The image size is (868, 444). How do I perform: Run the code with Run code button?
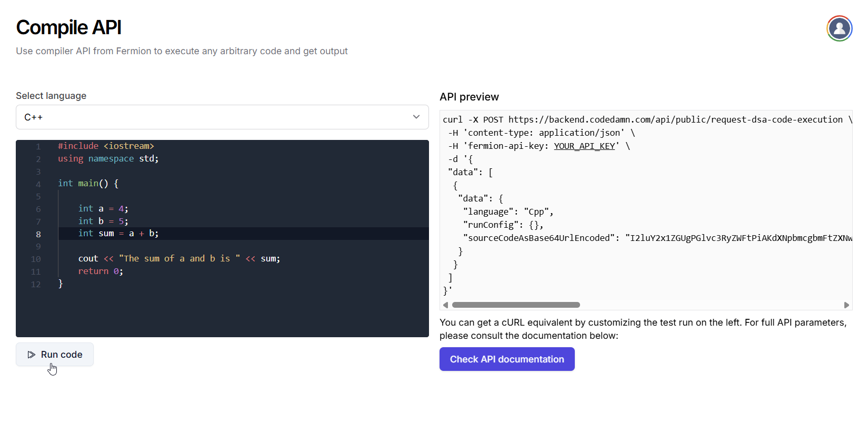(55, 355)
